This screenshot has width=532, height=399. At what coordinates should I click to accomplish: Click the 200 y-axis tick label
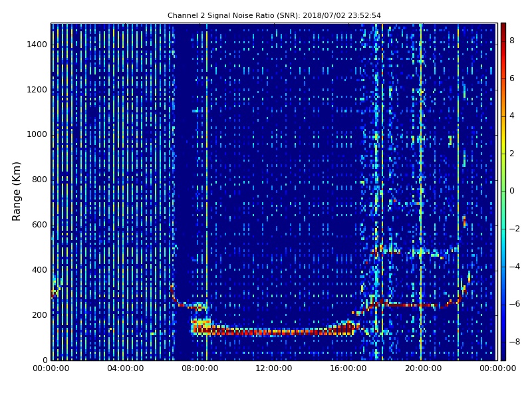pos(39,315)
